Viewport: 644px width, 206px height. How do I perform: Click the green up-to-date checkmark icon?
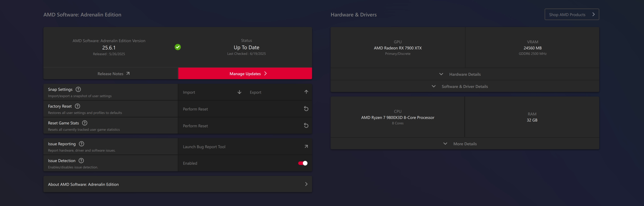click(x=178, y=47)
